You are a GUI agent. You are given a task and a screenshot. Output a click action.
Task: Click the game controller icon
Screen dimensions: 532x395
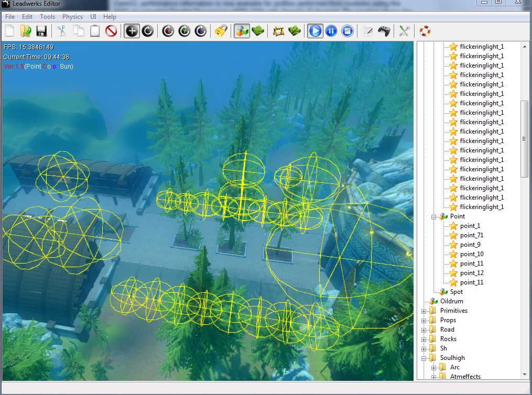(384, 31)
